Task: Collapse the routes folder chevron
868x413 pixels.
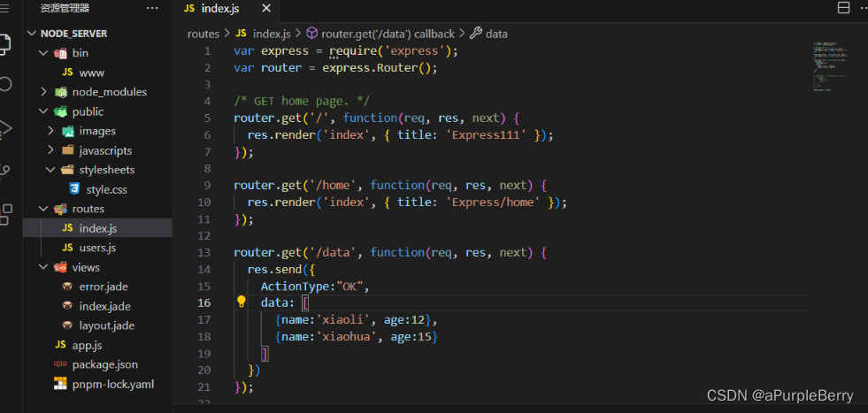Action: tap(42, 209)
